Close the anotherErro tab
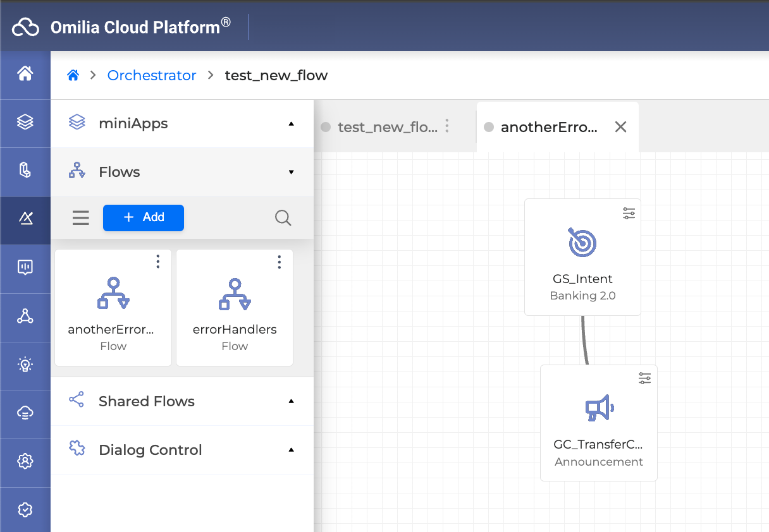Screen dimensions: 769x532 [x=620, y=127]
